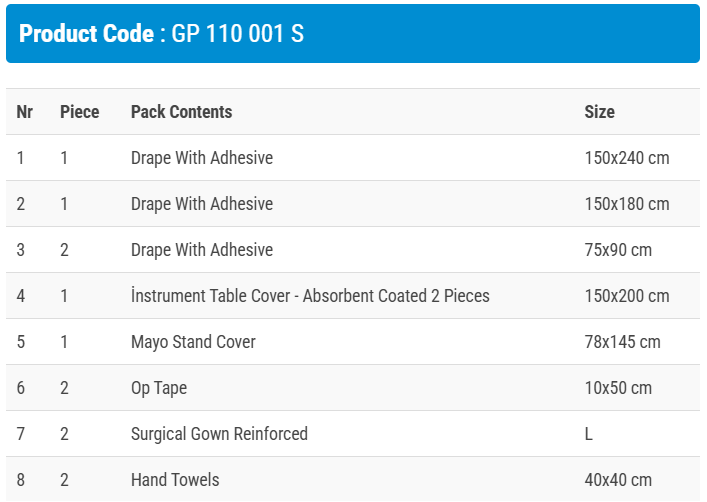Select Surgical Gown Reinforced entry

pos(219,434)
